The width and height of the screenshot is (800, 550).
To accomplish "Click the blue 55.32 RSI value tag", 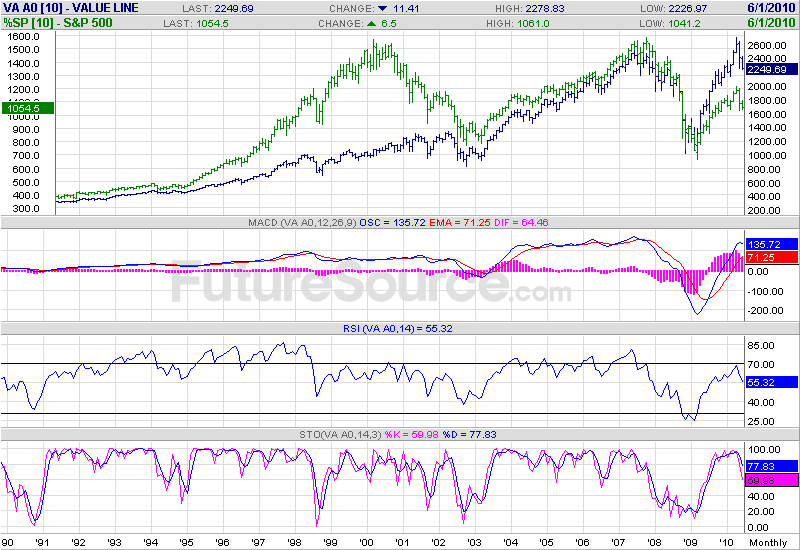I will point(771,382).
